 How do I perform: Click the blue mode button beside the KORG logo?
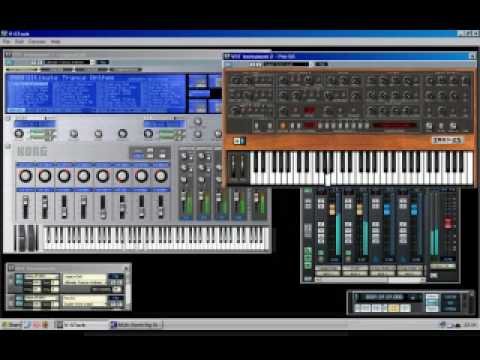point(137,155)
